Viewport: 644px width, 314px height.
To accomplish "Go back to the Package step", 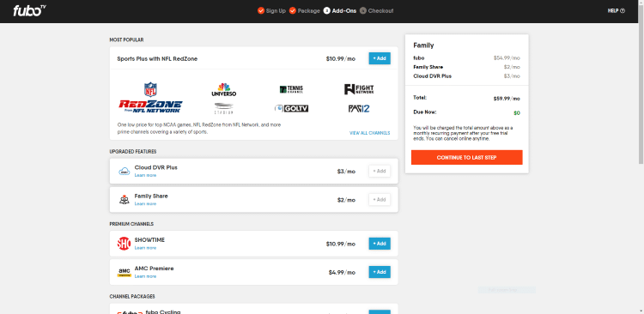I will (x=304, y=10).
